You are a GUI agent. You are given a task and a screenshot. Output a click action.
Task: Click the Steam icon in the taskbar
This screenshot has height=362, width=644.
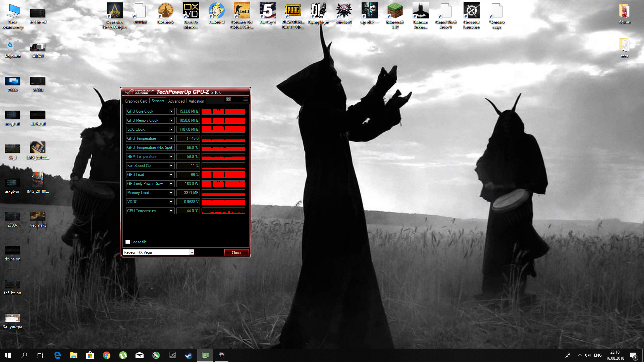189,355
